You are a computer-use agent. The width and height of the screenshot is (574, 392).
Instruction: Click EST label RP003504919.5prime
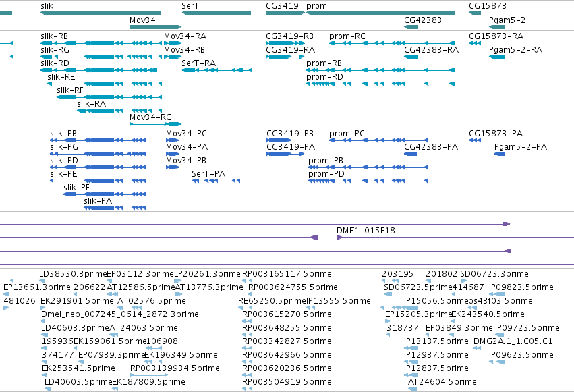(287, 382)
